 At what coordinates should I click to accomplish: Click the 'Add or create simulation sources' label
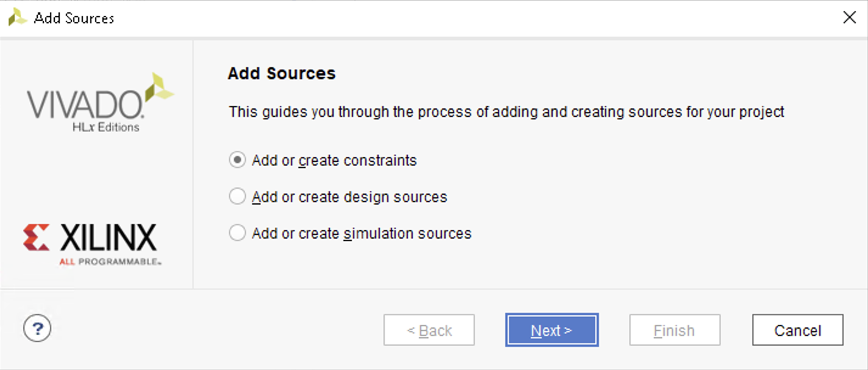pyautogui.click(x=362, y=234)
